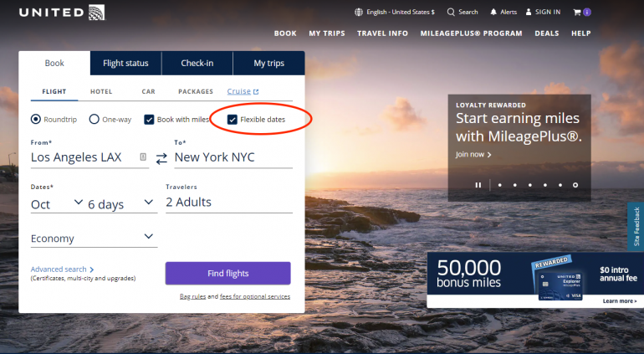Click the Search magnifier icon

click(452, 12)
